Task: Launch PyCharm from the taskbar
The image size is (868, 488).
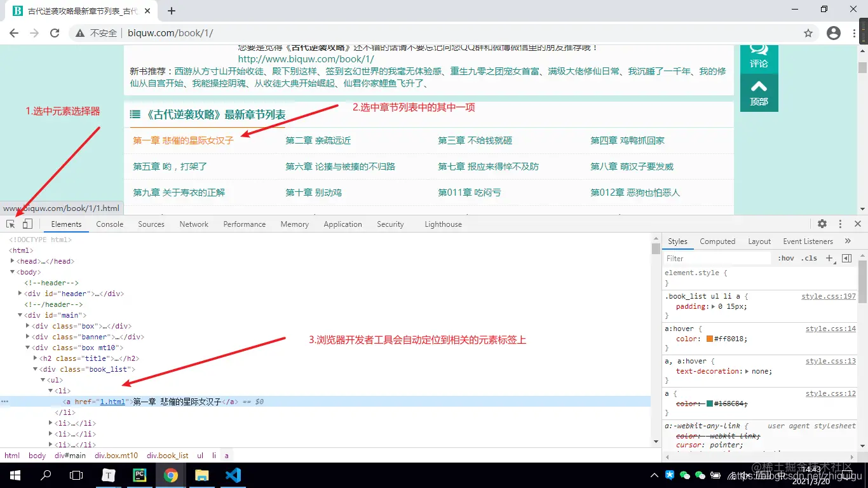Action: 139,475
